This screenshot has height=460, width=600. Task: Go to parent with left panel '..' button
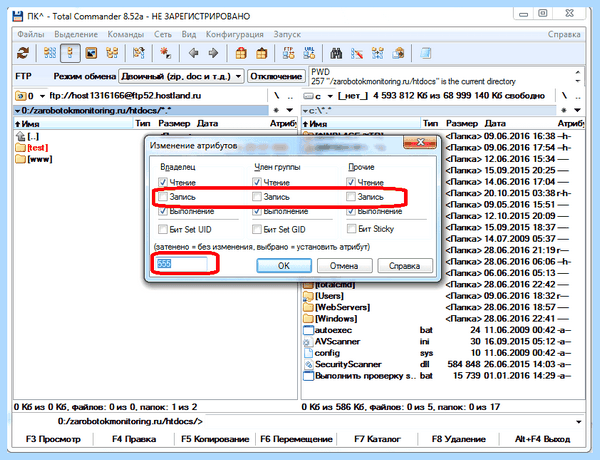pos(290,96)
